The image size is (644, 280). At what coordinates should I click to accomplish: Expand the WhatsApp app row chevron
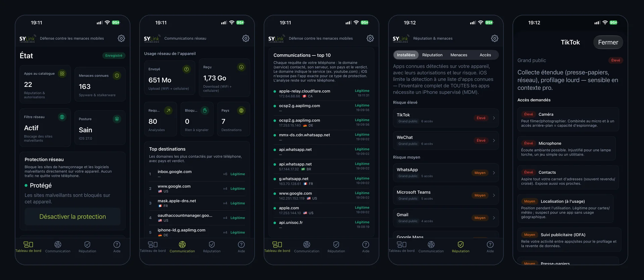click(x=494, y=173)
